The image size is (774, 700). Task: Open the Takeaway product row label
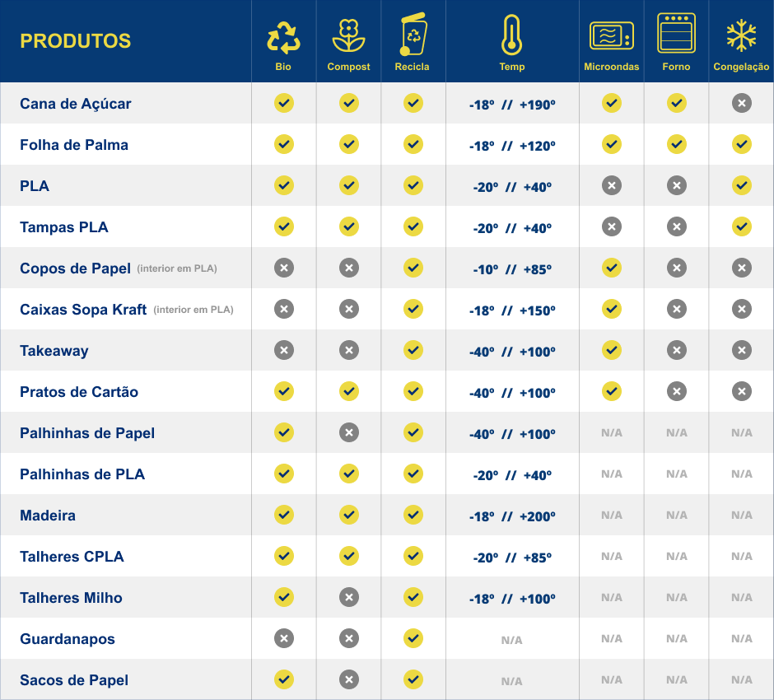tap(54, 351)
